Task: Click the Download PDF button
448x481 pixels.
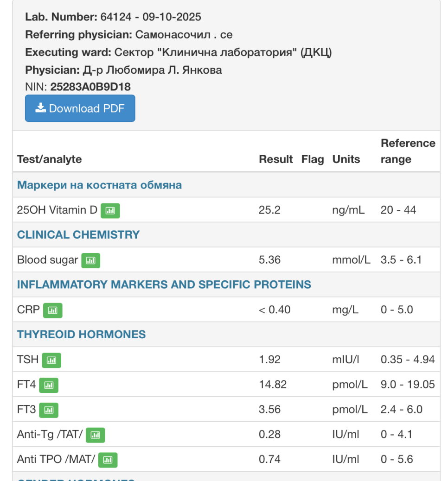Action: (x=80, y=108)
